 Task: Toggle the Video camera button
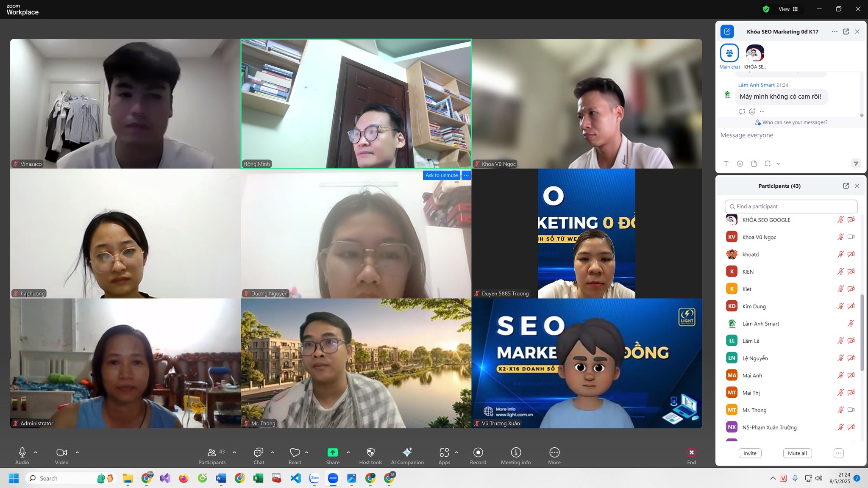pyautogui.click(x=61, y=452)
